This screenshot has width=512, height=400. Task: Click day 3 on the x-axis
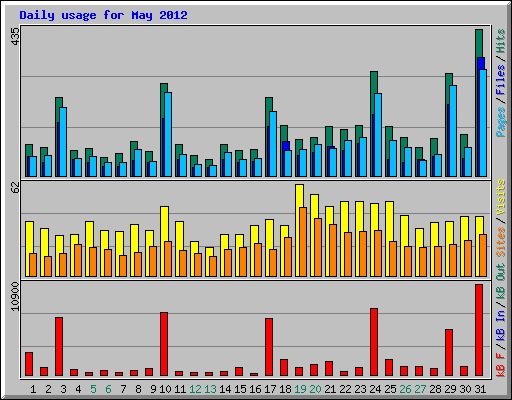tap(63, 389)
